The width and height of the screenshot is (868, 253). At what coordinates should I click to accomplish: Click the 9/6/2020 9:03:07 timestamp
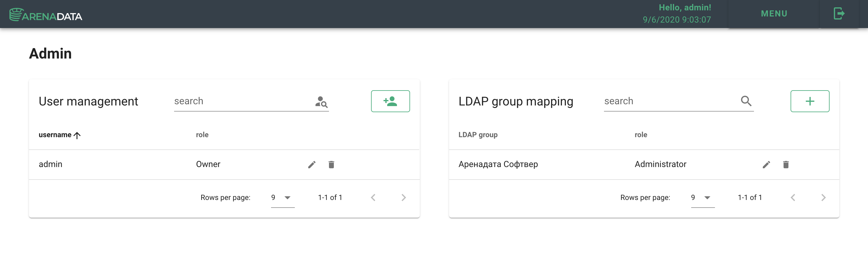click(x=677, y=20)
